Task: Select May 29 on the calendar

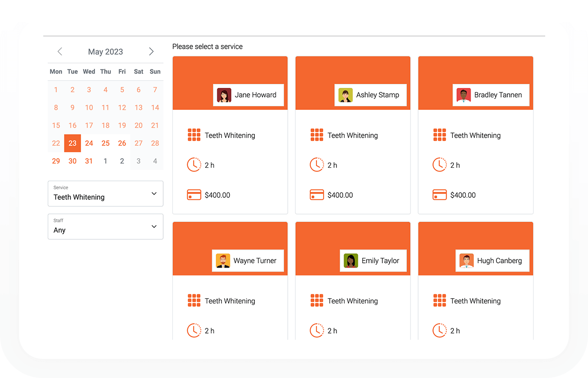Action: (56, 161)
